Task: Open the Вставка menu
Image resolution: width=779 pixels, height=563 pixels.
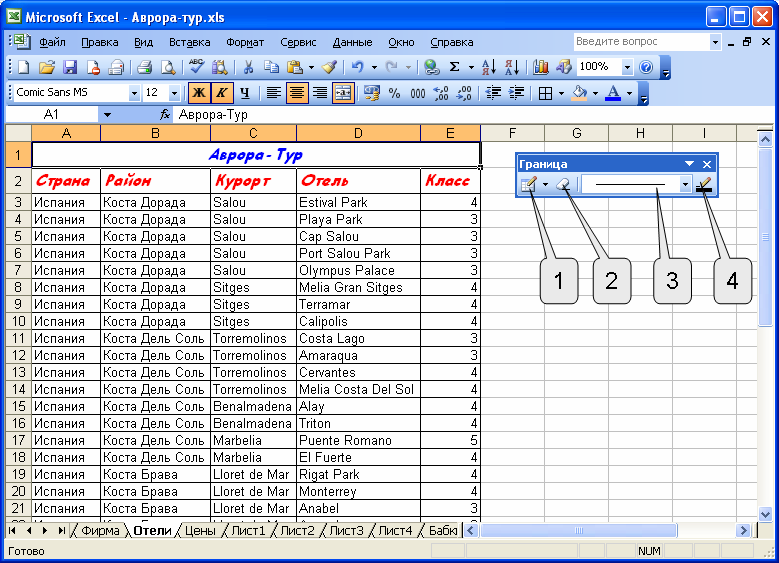Action: [189, 42]
